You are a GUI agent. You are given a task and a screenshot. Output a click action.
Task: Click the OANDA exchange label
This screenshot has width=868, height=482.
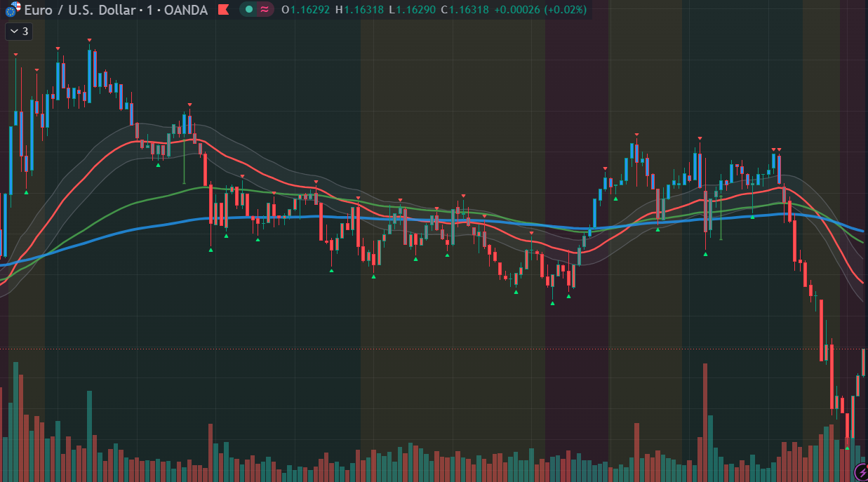[186, 10]
